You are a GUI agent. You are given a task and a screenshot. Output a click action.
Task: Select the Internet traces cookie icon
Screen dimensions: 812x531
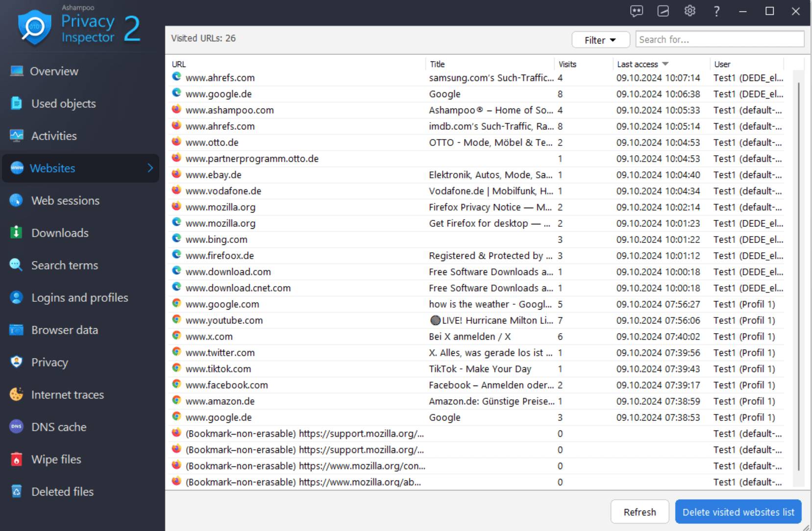pos(16,394)
